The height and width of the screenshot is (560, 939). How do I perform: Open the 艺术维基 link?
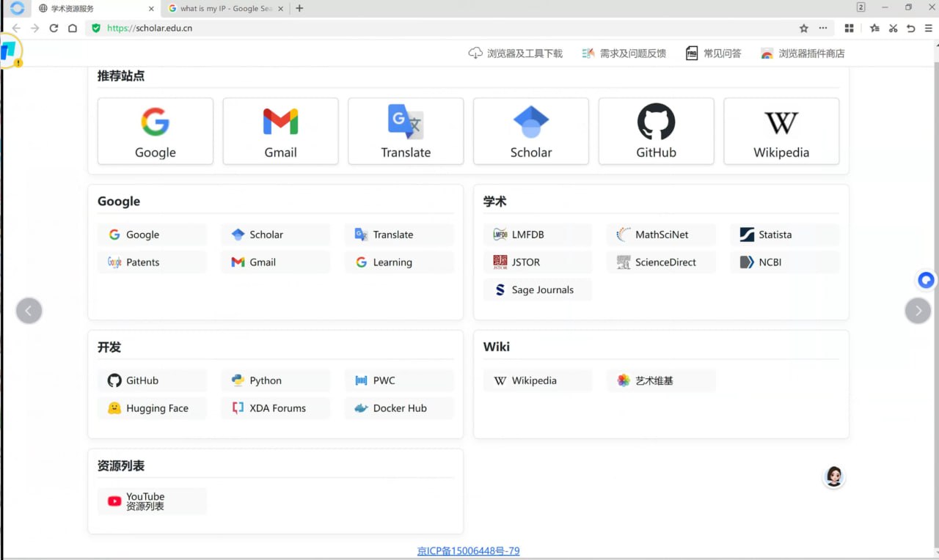(x=662, y=380)
